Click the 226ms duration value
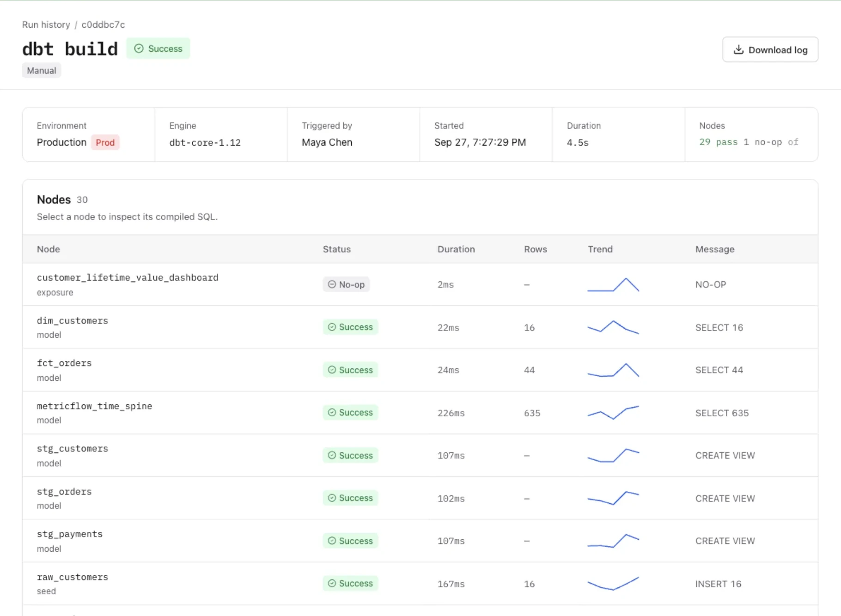Viewport: 841px width, 616px height. pos(451,413)
